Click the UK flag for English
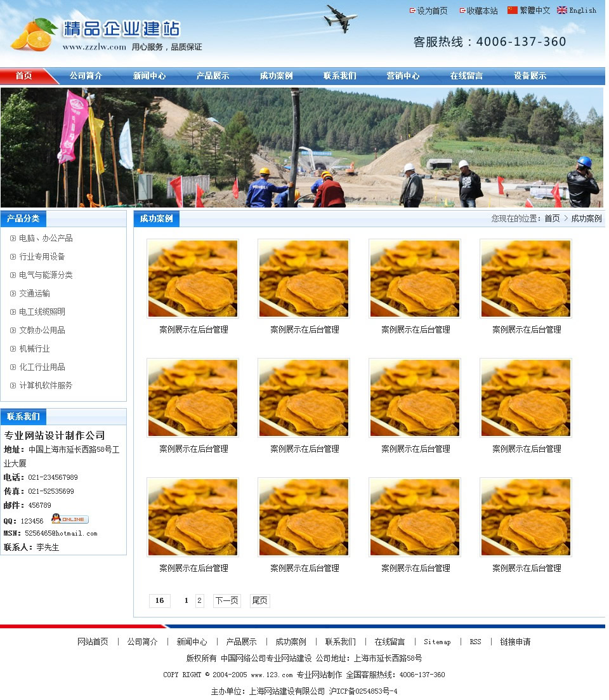Image resolution: width=609 pixels, height=700 pixels. click(x=561, y=10)
